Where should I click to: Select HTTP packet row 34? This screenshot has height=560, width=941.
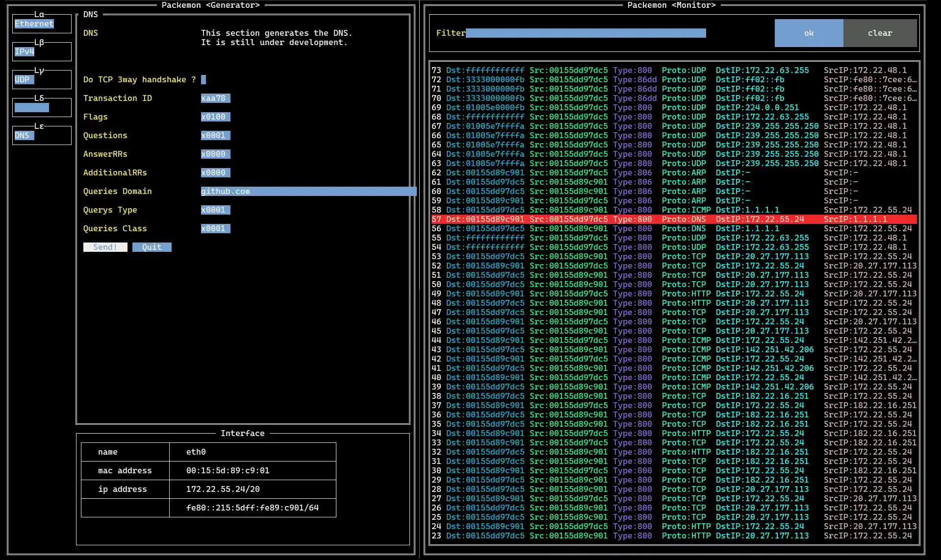point(674,433)
